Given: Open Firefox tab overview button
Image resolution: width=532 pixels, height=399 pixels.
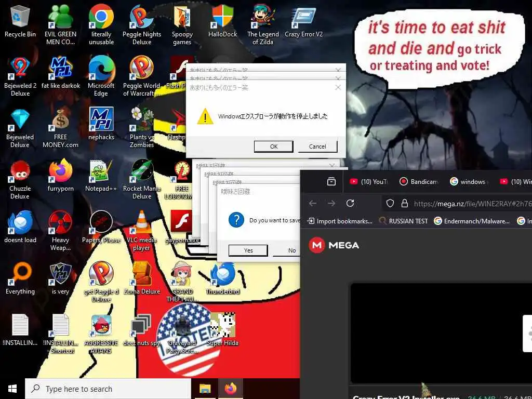Looking at the screenshot, I should coord(331,182).
